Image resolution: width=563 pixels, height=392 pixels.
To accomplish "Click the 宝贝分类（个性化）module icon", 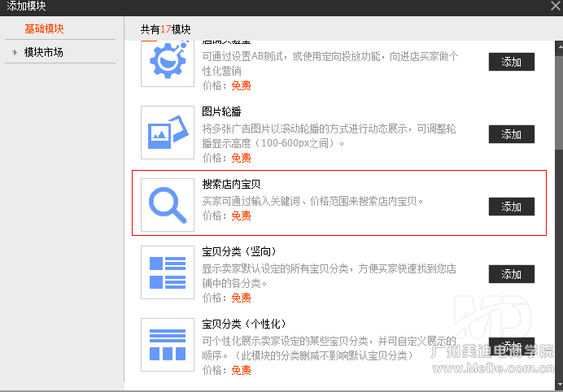I will pyautogui.click(x=168, y=345).
